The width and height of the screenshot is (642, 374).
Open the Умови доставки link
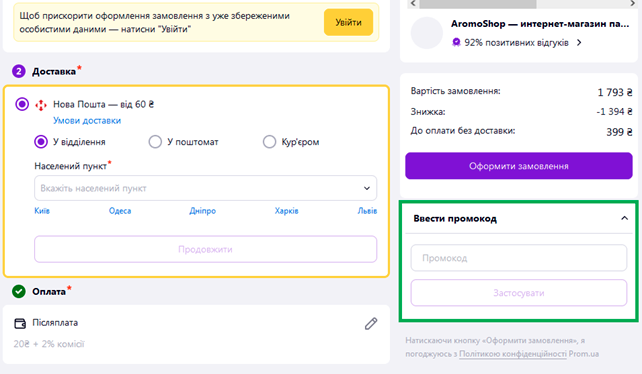[87, 120]
